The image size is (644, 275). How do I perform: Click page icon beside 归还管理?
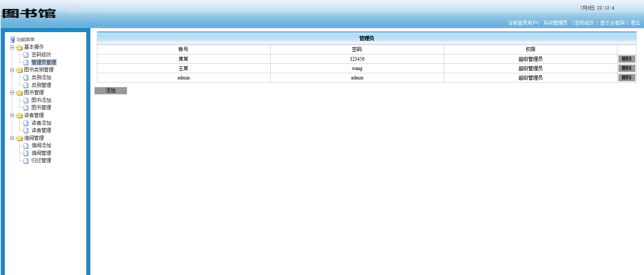[26, 161]
